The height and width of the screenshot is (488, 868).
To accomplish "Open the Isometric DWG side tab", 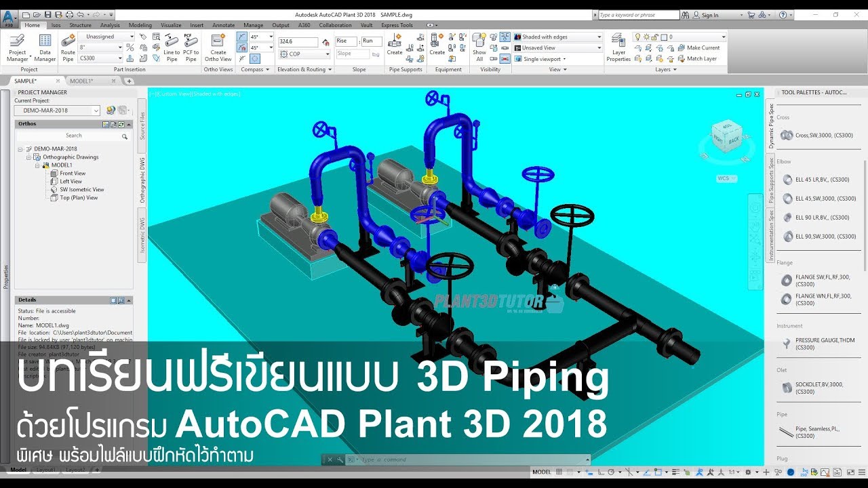I will (142, 235).
